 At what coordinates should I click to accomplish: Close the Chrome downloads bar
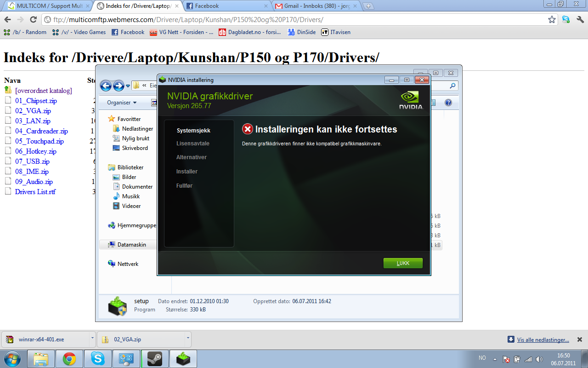[580, 339]
